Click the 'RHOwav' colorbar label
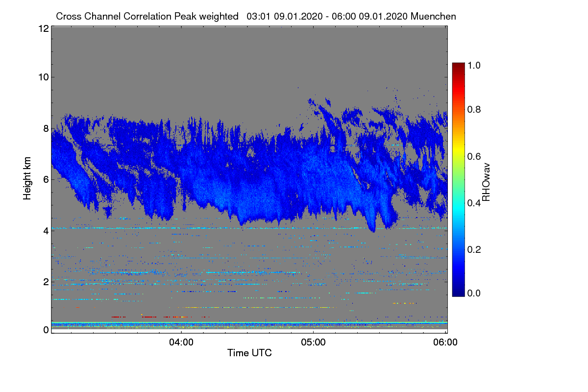 [x=486, y=182]
